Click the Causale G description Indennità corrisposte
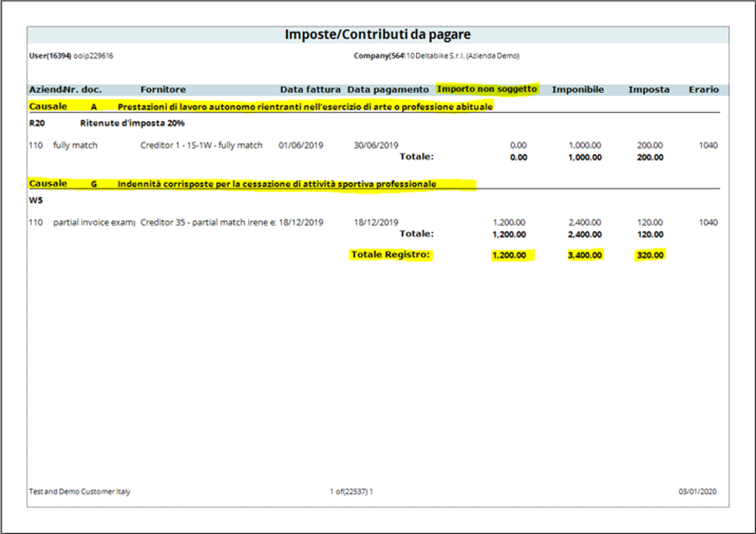The image size is (756, 534). point(276,184)
